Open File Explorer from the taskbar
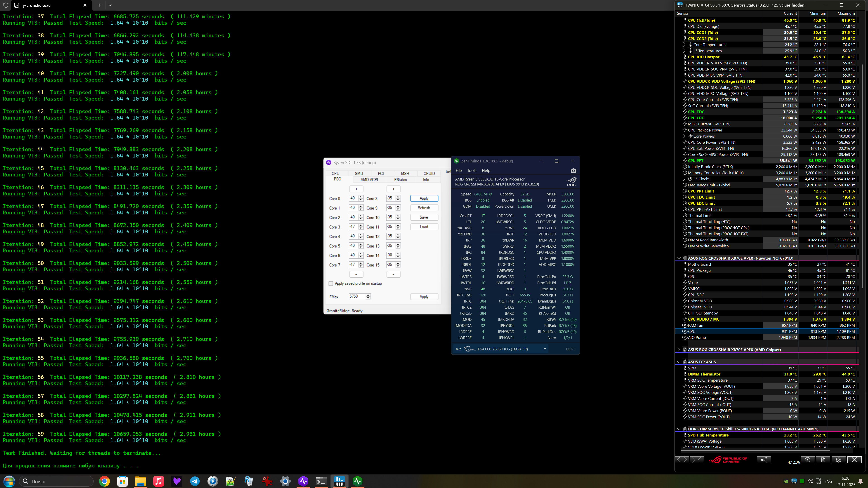This screenshot has height=488, width=868. coord(141,481)
